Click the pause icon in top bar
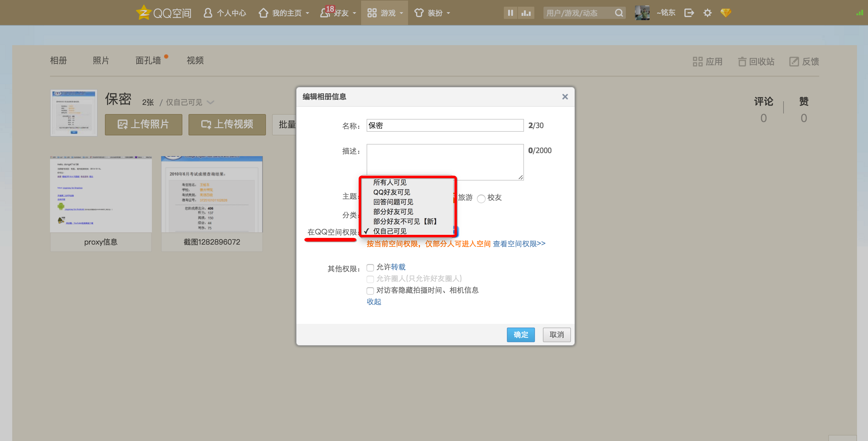Viewport: 868px width, 441px height. click(510, 13)
